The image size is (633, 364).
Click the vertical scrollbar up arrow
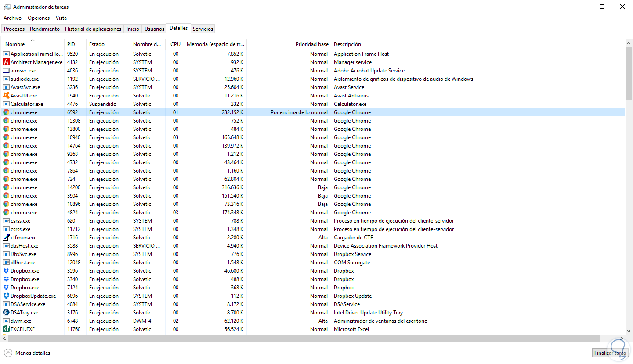pyautogui.click(x=629, y=43)
